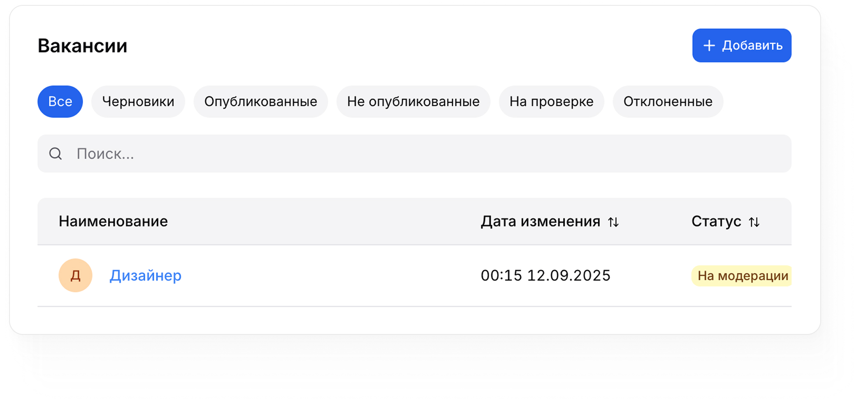Click the Вакансии page heading
This screenshot has width=868, height=413.
click(82, 46)
